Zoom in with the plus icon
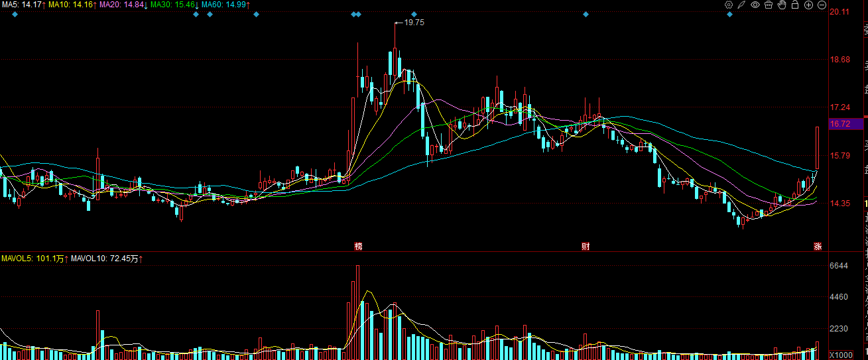This screenshot has height=360, width=868. [x=808, y=5]
